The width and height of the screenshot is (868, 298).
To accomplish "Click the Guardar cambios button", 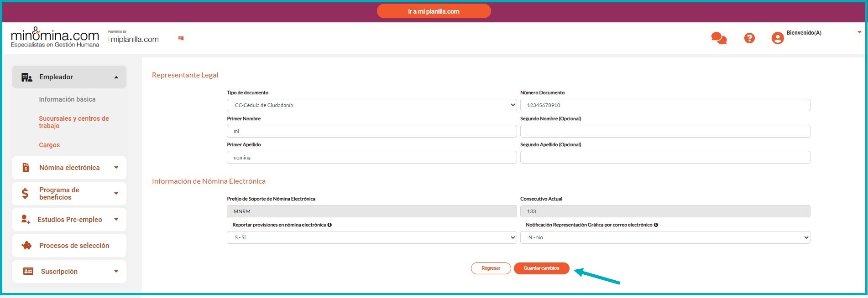I will click(x=541, y=268).
